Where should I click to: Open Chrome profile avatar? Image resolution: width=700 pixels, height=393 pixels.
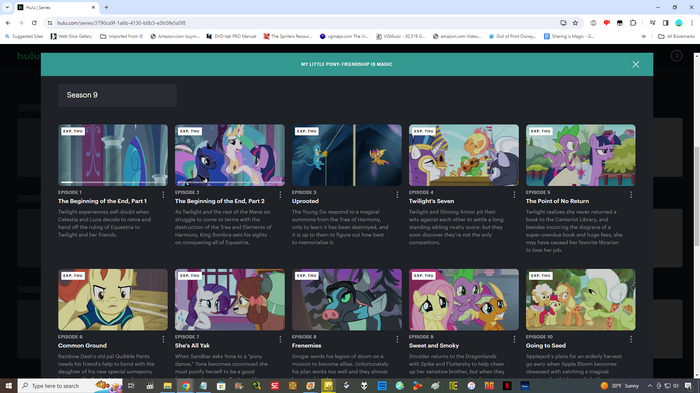point(679,23)
